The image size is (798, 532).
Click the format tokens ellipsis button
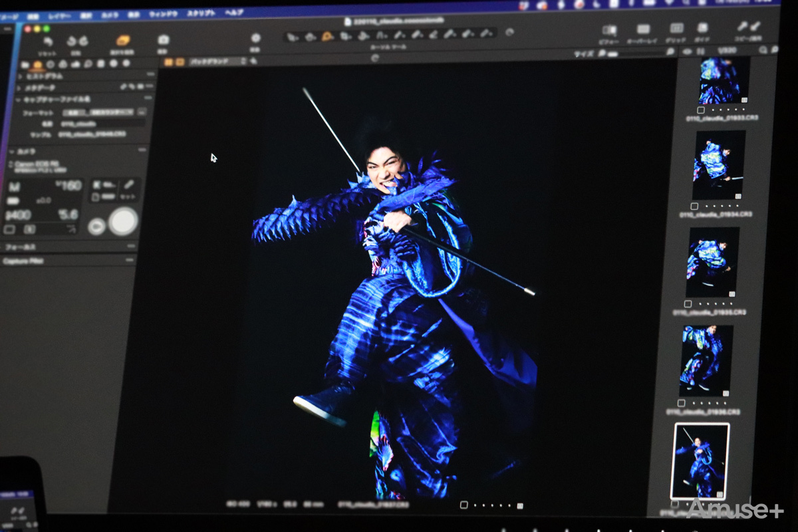[x=141, y=112]
